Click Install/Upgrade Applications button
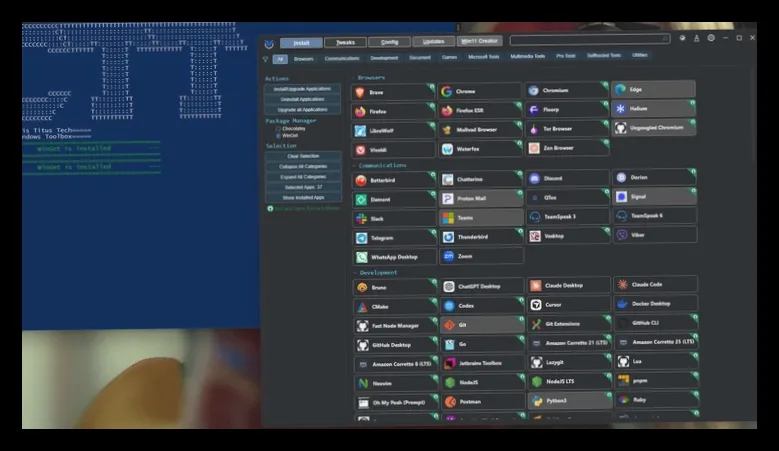779x451 pixels. point(302,89)
